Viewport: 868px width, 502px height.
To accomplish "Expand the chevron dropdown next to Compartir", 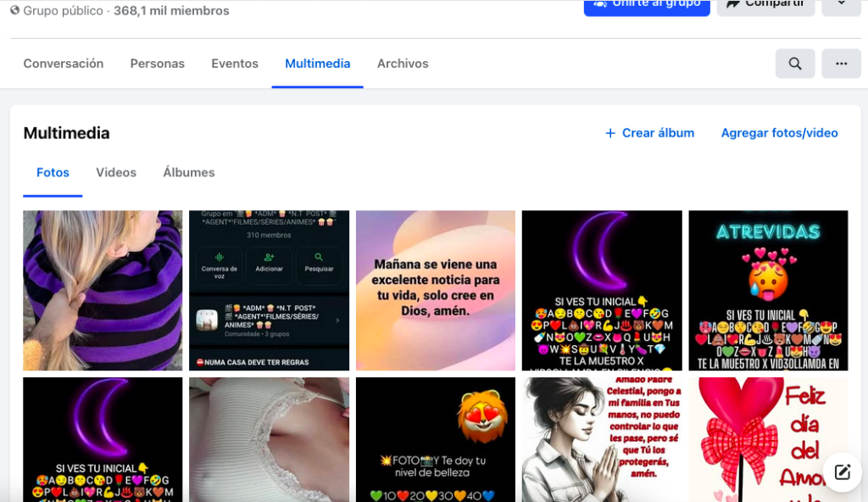I will tap(842, 6).
